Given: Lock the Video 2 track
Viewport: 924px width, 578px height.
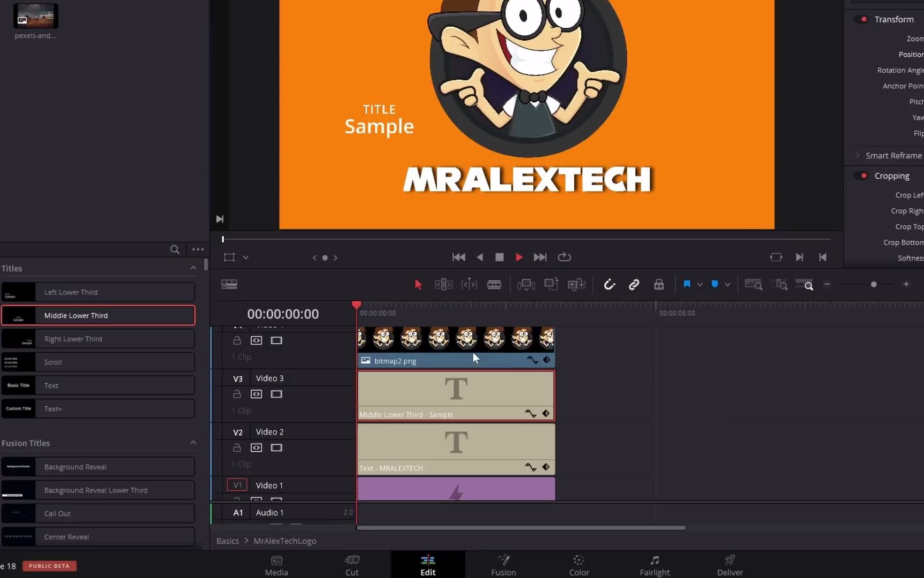Looking at the screenshot, I should (x=237, y=448).
